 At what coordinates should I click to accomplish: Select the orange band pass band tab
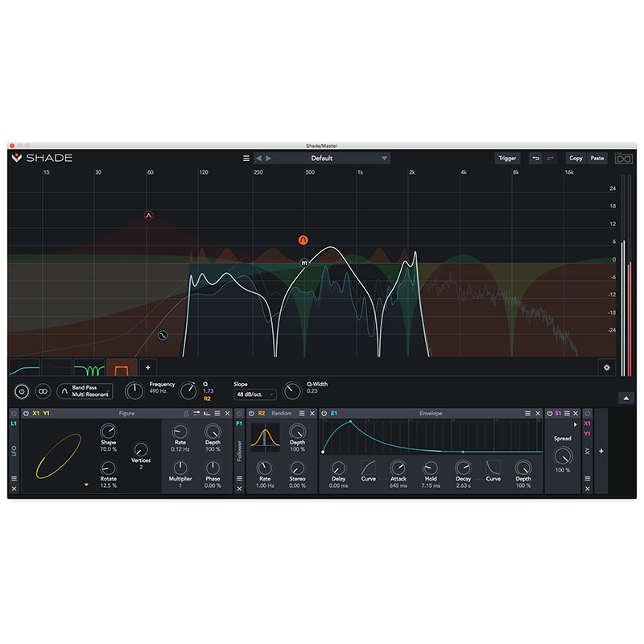click(x=122, y=368)
